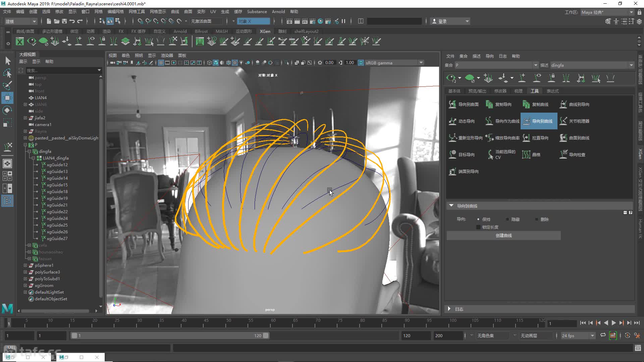Click frame 50 on the timeline

pyautogui.click(x=228, y=323)
